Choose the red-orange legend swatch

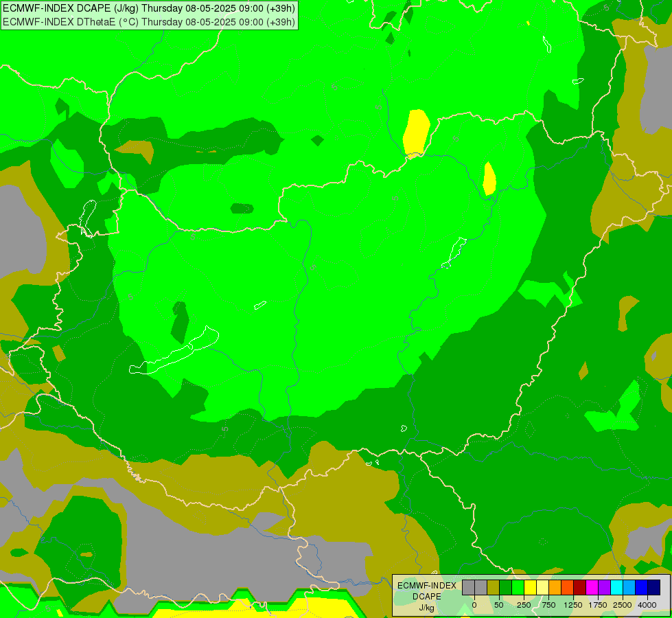tap(568, 588)
